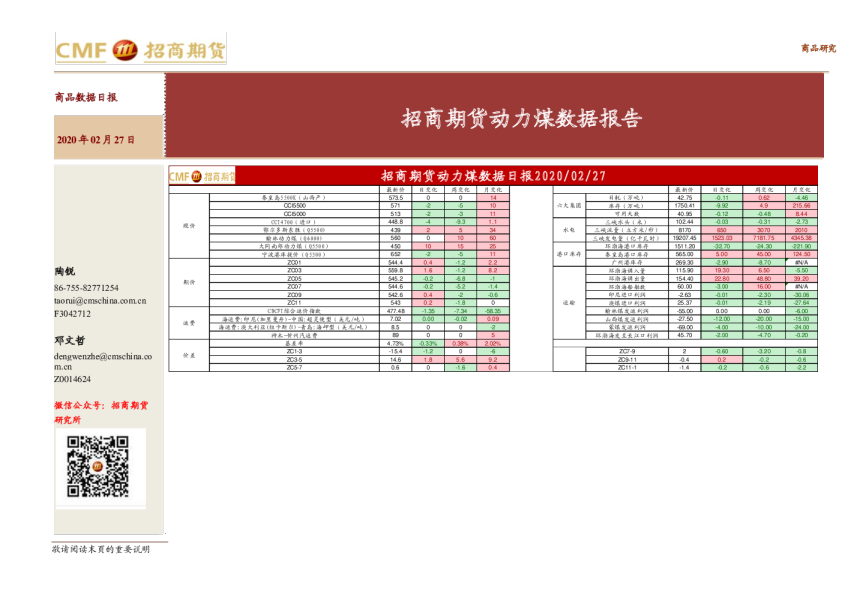The width and height of the screenshot is (842, 595).
Task: Click the small CMF logo on the red banner
Action: (x=202, y=176)
